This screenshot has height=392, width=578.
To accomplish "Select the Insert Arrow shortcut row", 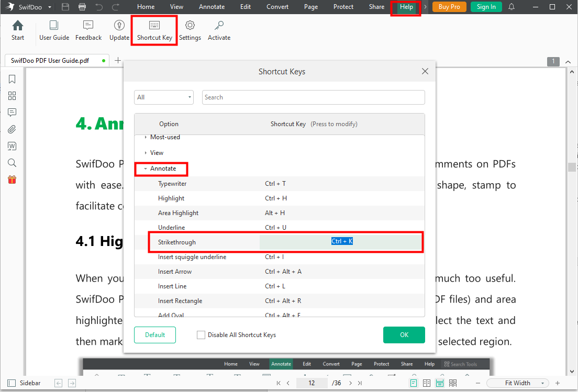I will point(280,272).
